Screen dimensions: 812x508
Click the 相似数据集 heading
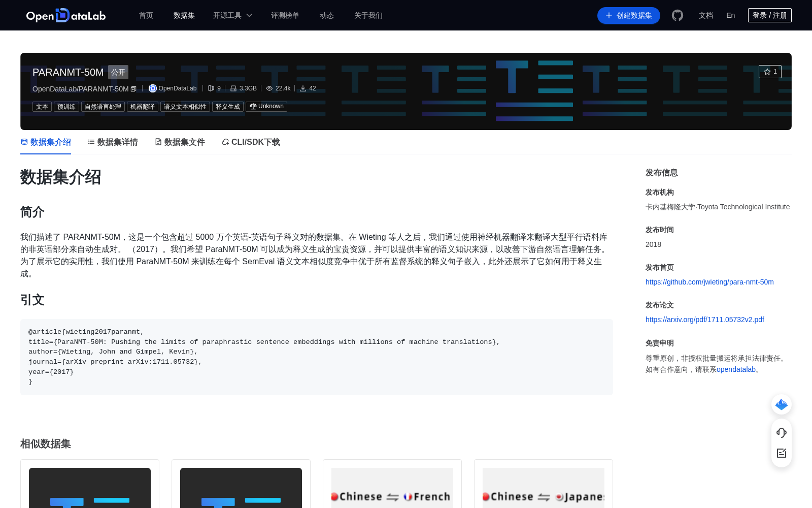tap(46, 444)
